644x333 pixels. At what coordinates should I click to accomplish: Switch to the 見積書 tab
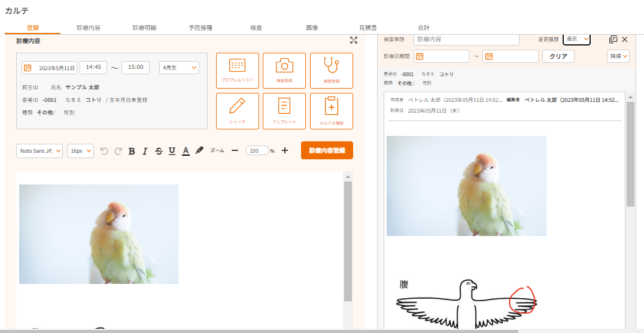click(368, 28)
